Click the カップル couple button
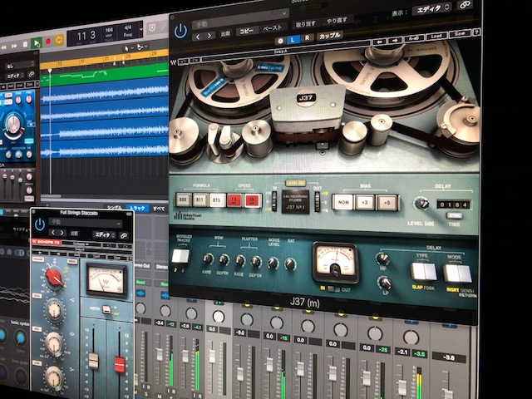Image resolution: width=532 pixels, height=399 pixels. point(329,36)
